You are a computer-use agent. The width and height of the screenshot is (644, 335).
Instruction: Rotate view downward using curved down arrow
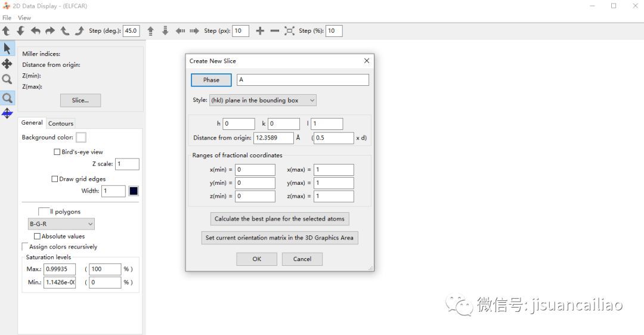point(20,31)
